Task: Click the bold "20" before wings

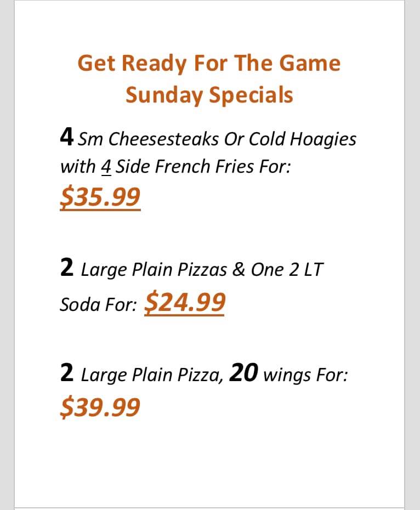Action: (x=244, y=373)
